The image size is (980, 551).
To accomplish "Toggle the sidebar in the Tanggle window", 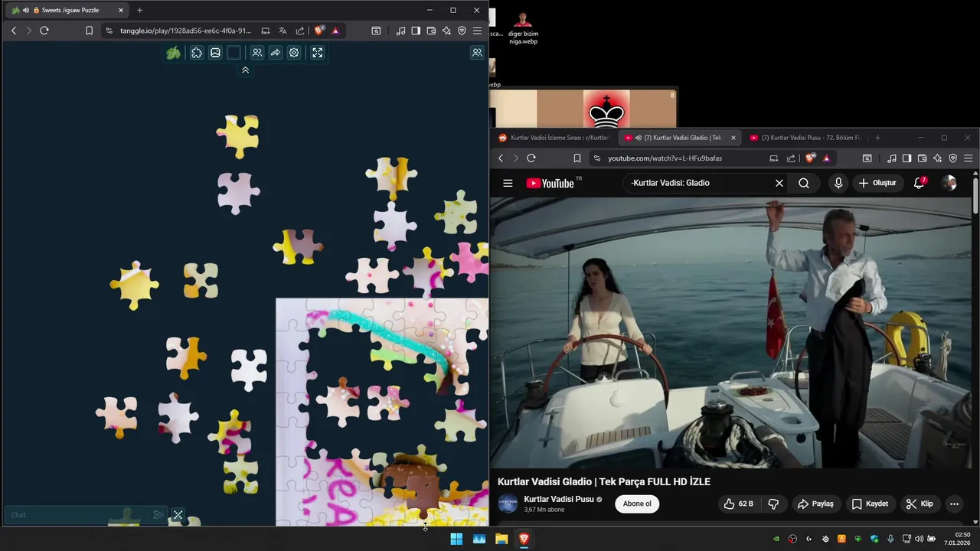I will (416, 31).
